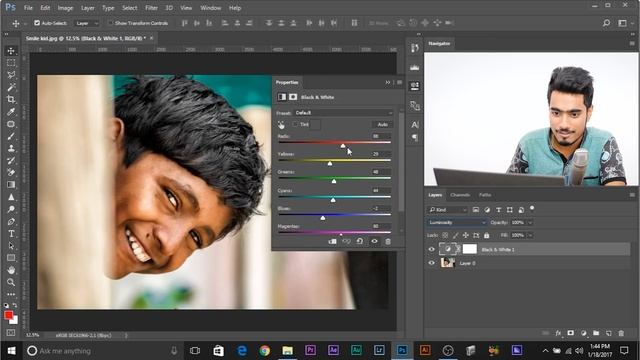The height and width of the screenshot is (360, 640).
Task: Enable the Tint checkbox
Action: (295, 124)
